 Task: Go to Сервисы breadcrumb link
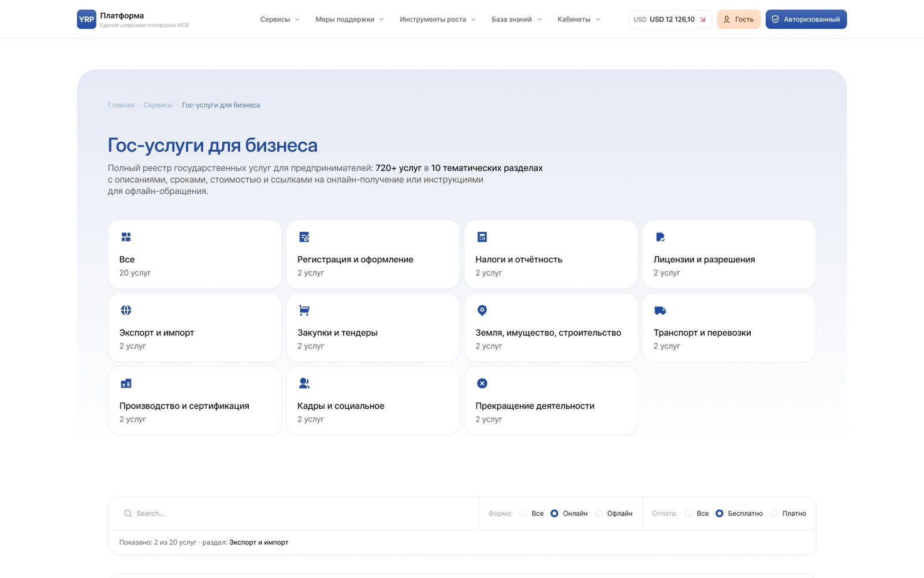tap(158, 105)
